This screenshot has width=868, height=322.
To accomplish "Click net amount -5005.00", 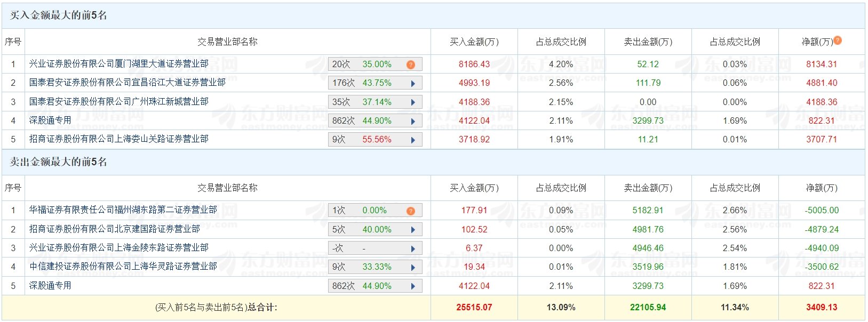I will pos(822,210).
